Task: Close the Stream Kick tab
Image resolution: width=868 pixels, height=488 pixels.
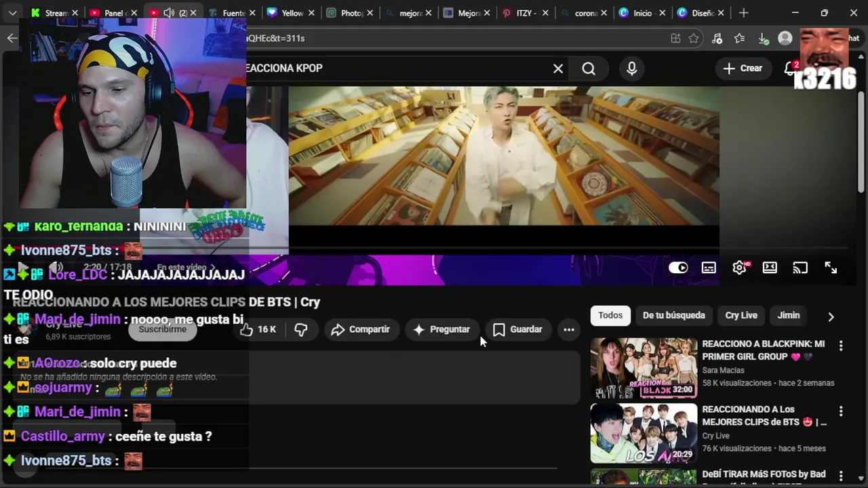Action: click(x=75, y=13)
